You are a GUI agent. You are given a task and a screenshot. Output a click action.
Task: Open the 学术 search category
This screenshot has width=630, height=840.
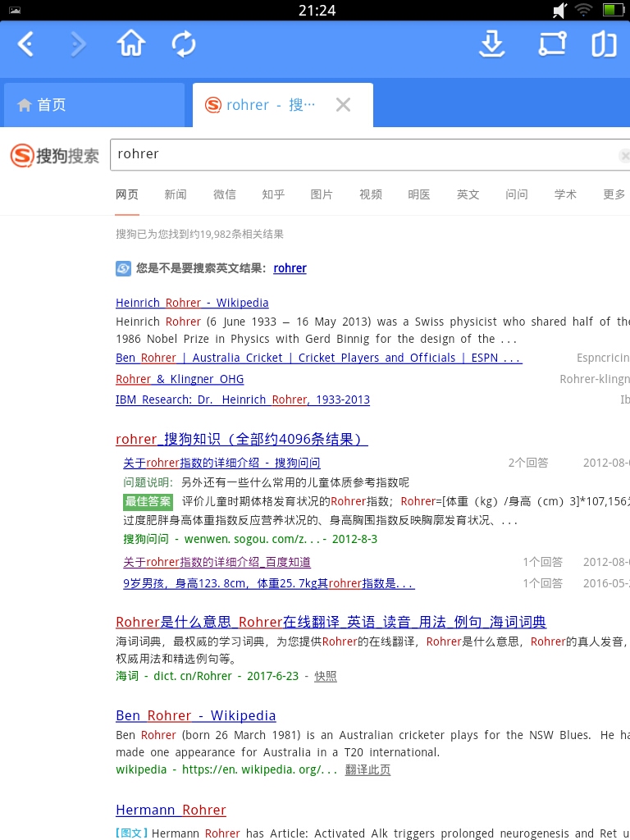[565, 194]
